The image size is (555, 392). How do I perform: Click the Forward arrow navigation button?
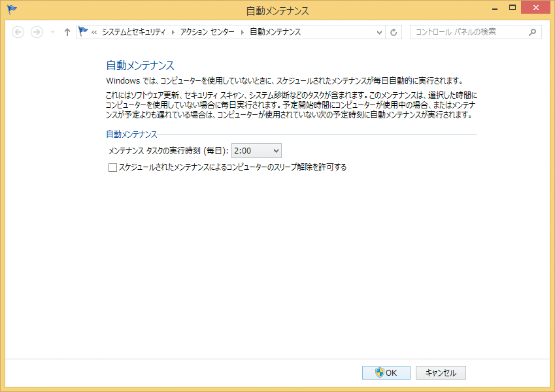pos(37,32)
